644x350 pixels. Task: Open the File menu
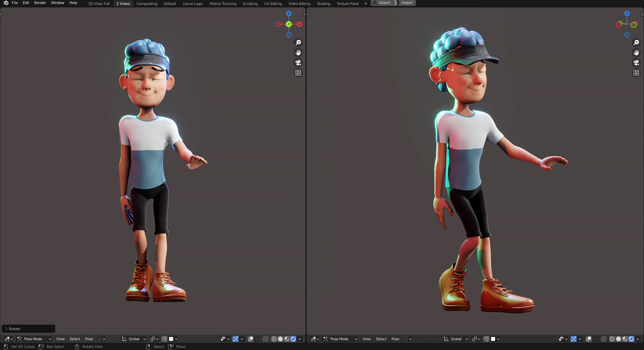pos(15,3)
